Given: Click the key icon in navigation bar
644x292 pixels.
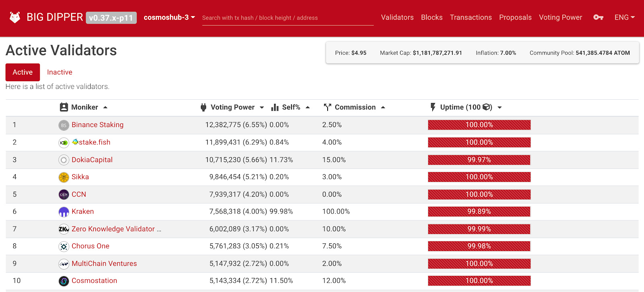Looking at the screenshot, I should pyautogui.click(x=598, y=17).
